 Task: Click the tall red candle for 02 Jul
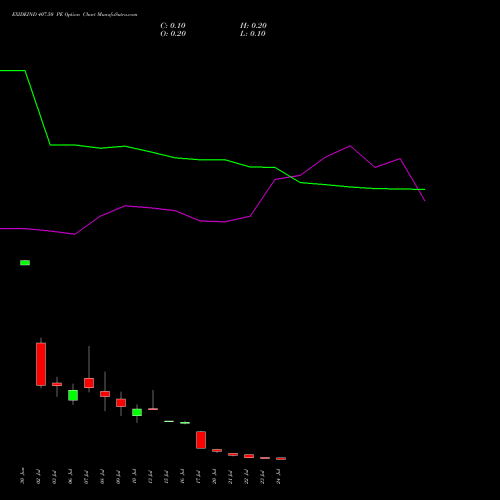coord(41,364)
